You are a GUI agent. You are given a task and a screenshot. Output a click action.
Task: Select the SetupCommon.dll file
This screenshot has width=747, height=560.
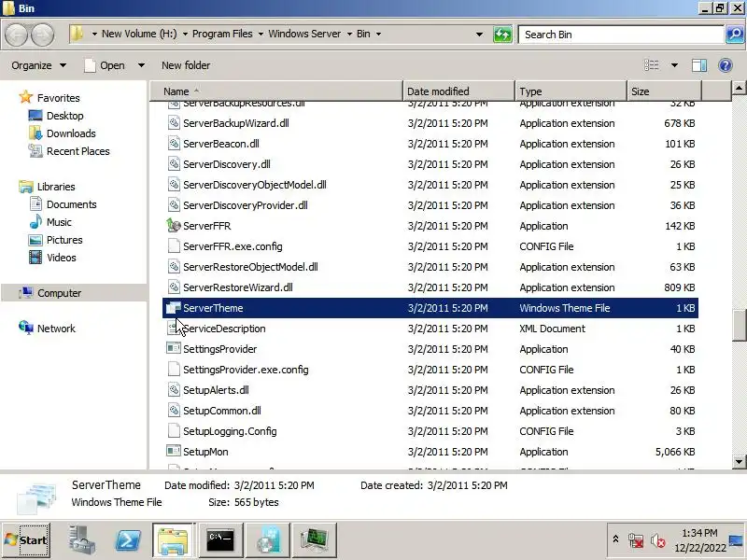(430, 411)
